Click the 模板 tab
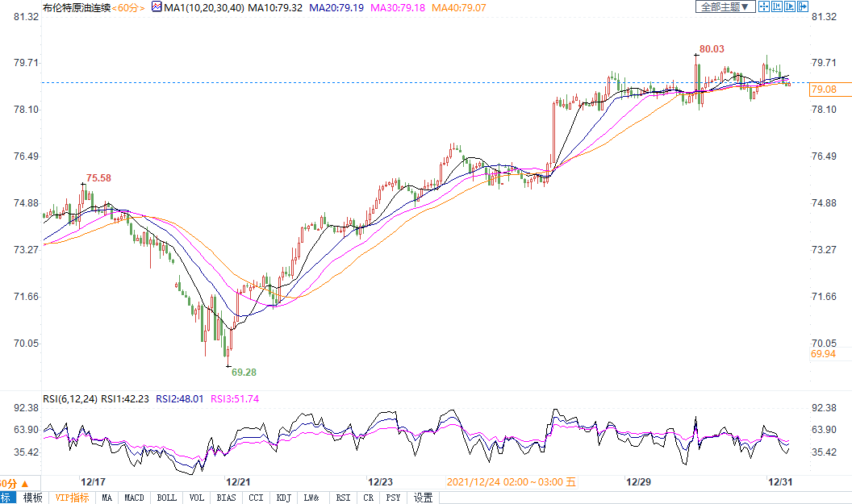The height and width of the screenshot is (504, 852). 32,498
